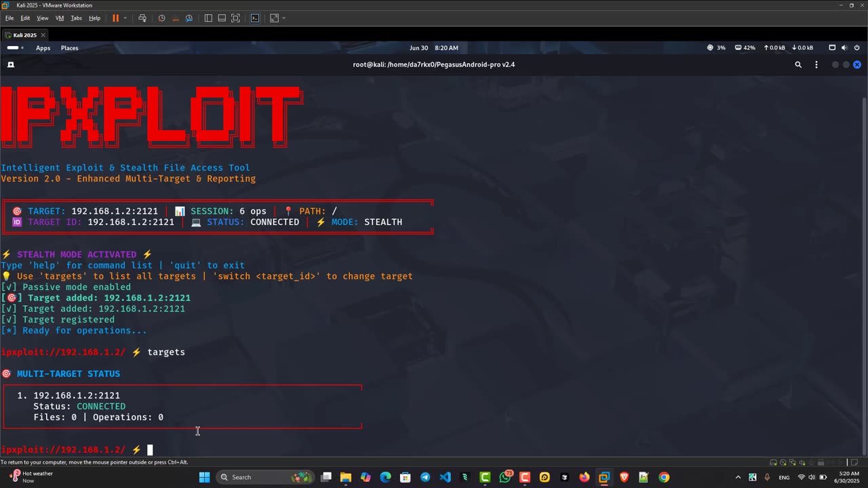Expand the power options dropdown arrow
The height and width of the screenshot is (488, 868).
point(125,18)
